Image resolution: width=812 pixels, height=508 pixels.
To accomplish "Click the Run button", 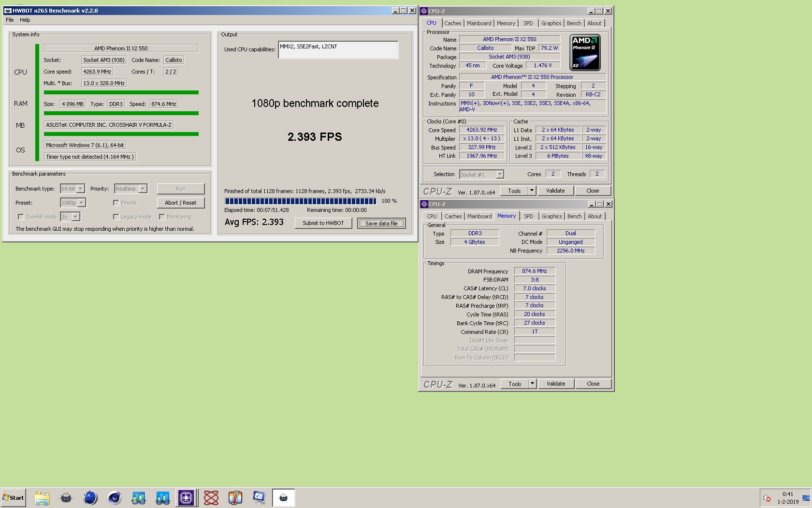I will click(x=181, y=189).
